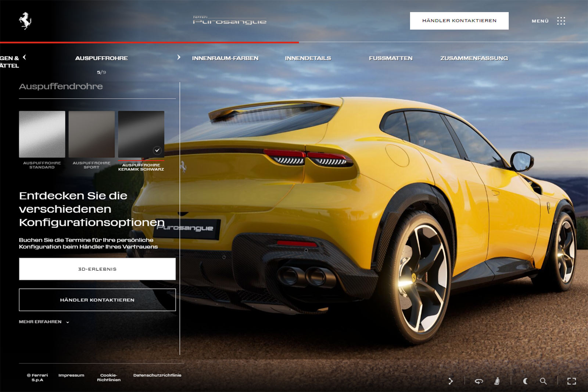The image size is (588, 392).
Task: Switch to the Zusammenfassung tab
Action: click(474, 58)
